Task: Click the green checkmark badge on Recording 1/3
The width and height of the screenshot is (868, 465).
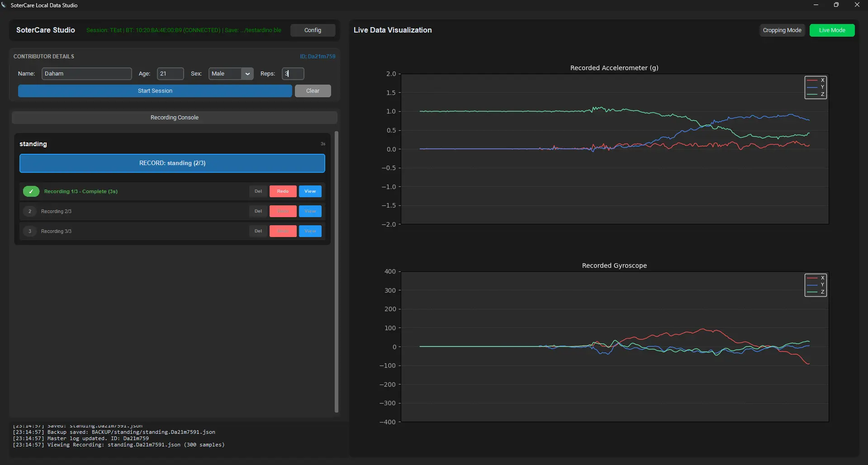Action: pyautogui.click(x=31, y=191)
